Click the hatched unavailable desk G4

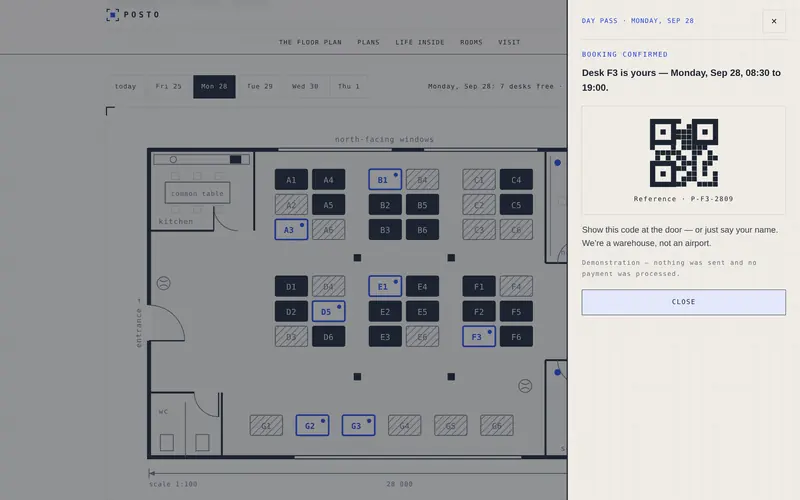(405, 425)
